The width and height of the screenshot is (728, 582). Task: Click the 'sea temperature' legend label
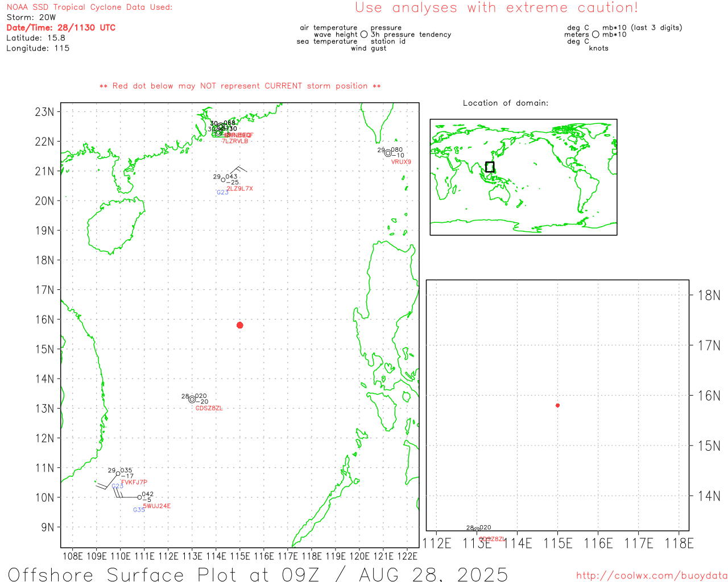(327, 41)
